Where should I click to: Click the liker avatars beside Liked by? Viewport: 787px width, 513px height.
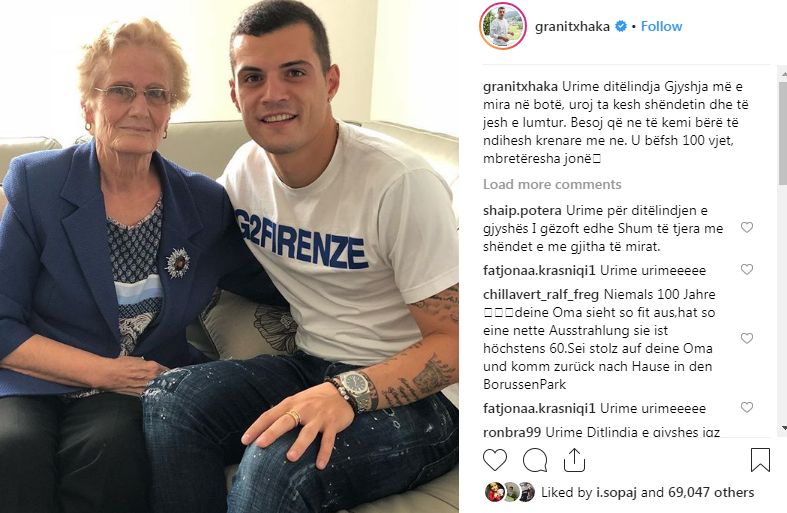(510, 492)
